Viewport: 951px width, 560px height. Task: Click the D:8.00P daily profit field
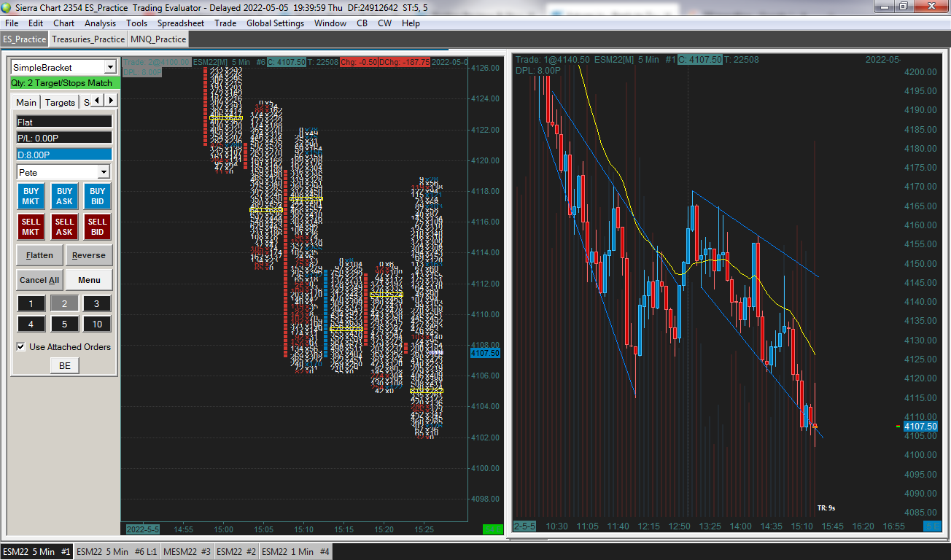click(64, 155)
